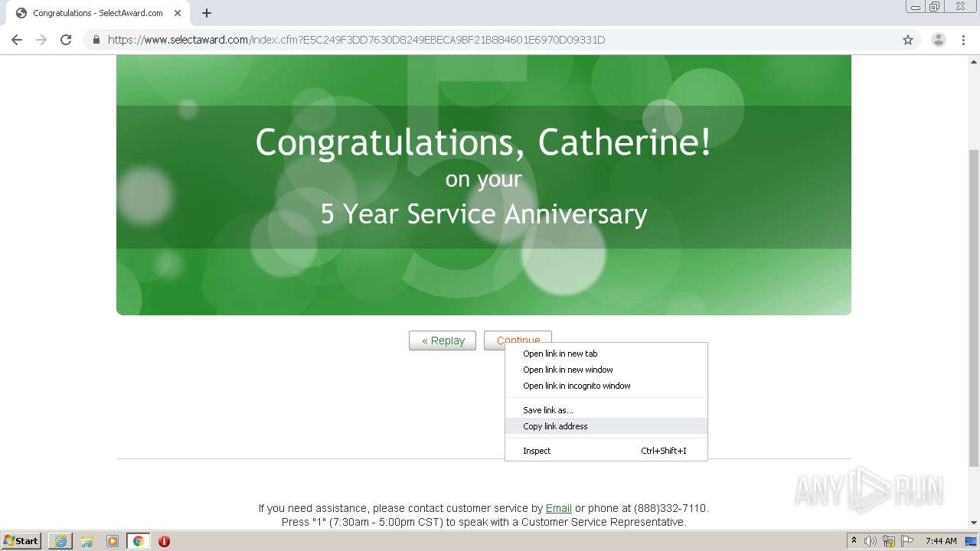Bookmark this page with the star
This screenshot has width=980, height=551.
click(x=908, y=40)
